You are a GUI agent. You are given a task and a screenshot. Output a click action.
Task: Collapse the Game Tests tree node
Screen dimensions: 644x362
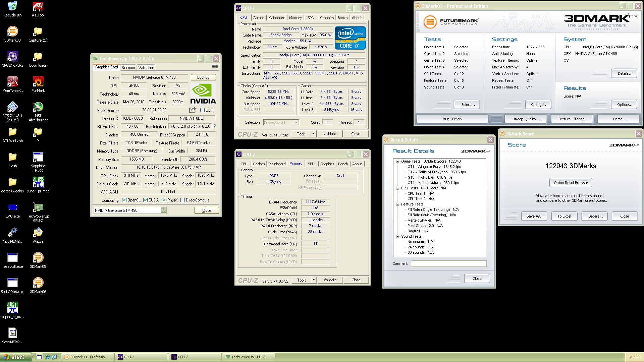coord(397,162)
